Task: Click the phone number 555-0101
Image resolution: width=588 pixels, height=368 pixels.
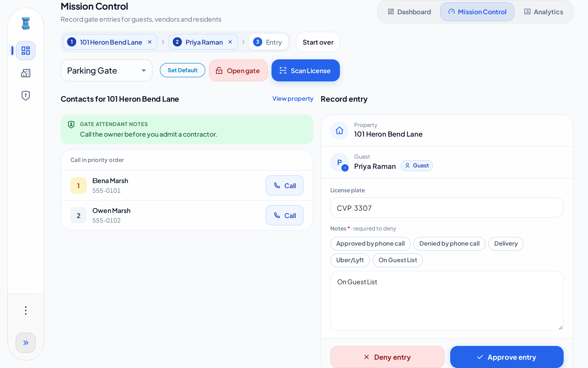Action: click(106, 191)
